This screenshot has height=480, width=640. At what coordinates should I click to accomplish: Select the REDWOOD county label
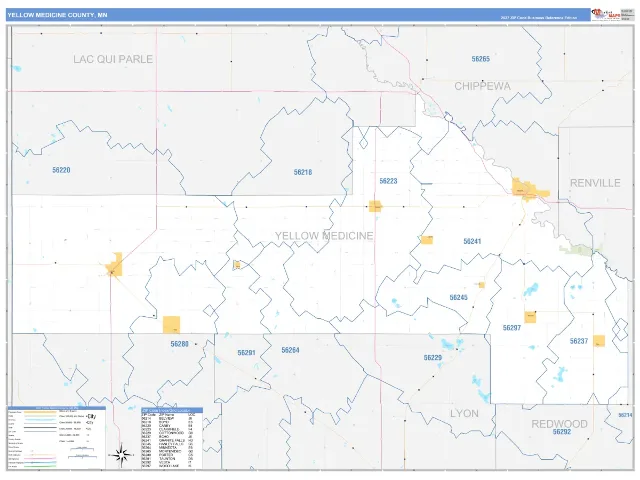tap(559, 424)
